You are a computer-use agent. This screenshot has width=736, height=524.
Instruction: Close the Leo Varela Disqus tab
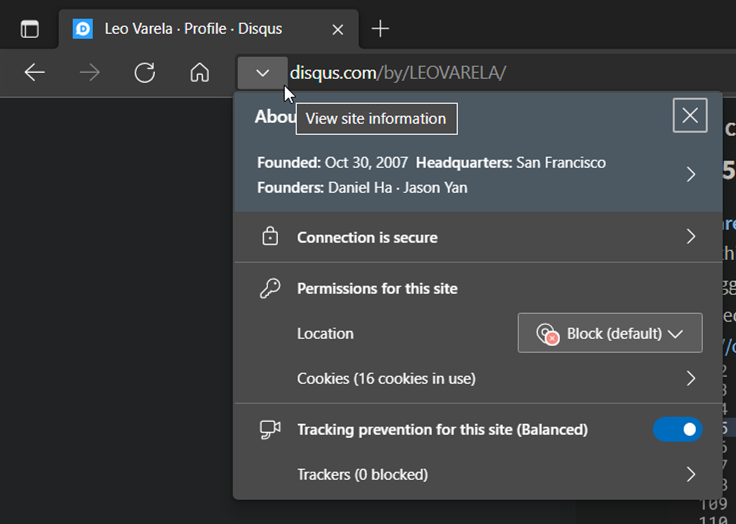pos(338,29)
